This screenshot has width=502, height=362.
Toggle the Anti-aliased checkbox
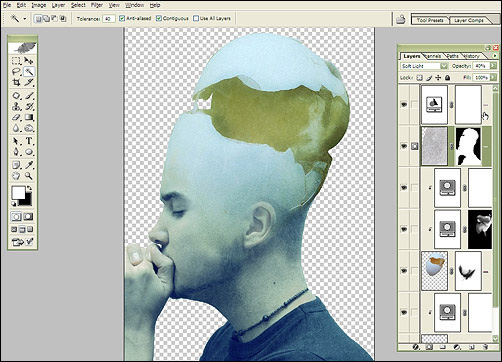tap(122, 18)
